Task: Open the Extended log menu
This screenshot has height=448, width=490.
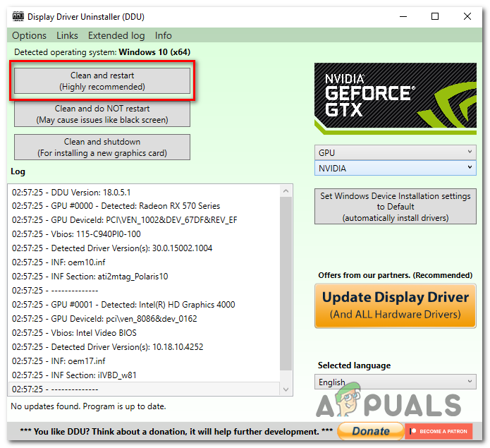Action: point(116,35)
